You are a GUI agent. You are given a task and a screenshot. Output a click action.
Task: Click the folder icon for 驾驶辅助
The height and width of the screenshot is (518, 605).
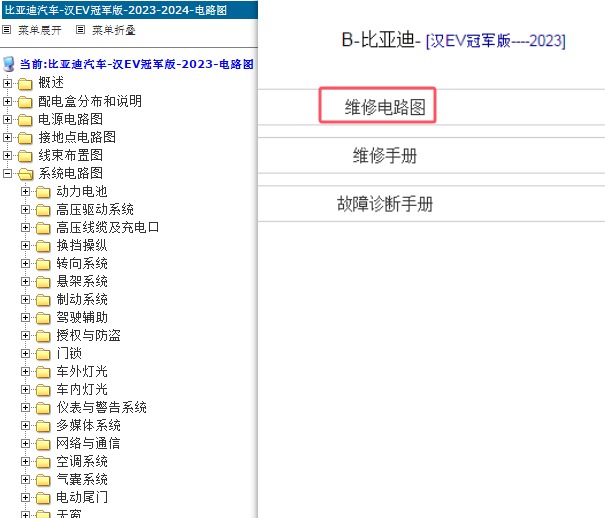43,318
